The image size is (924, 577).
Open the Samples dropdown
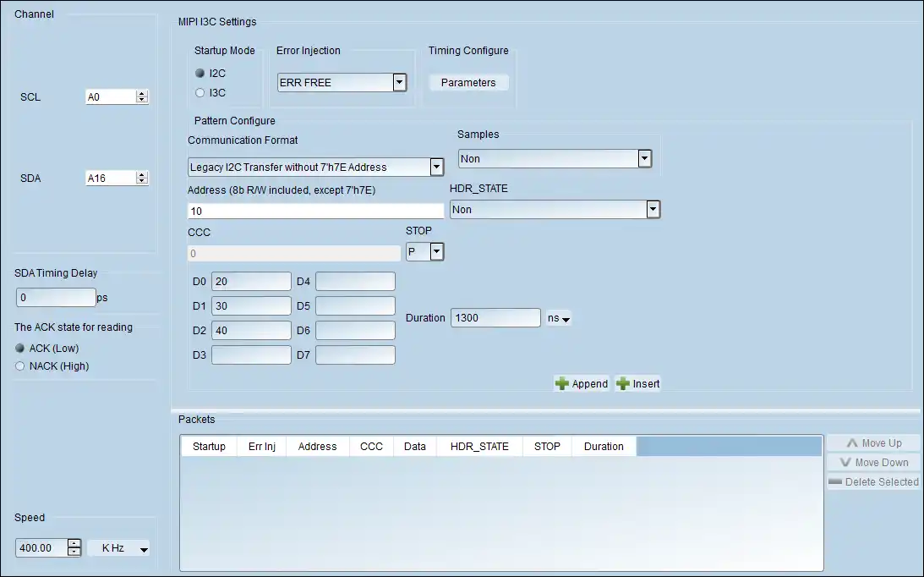(643, 158)
